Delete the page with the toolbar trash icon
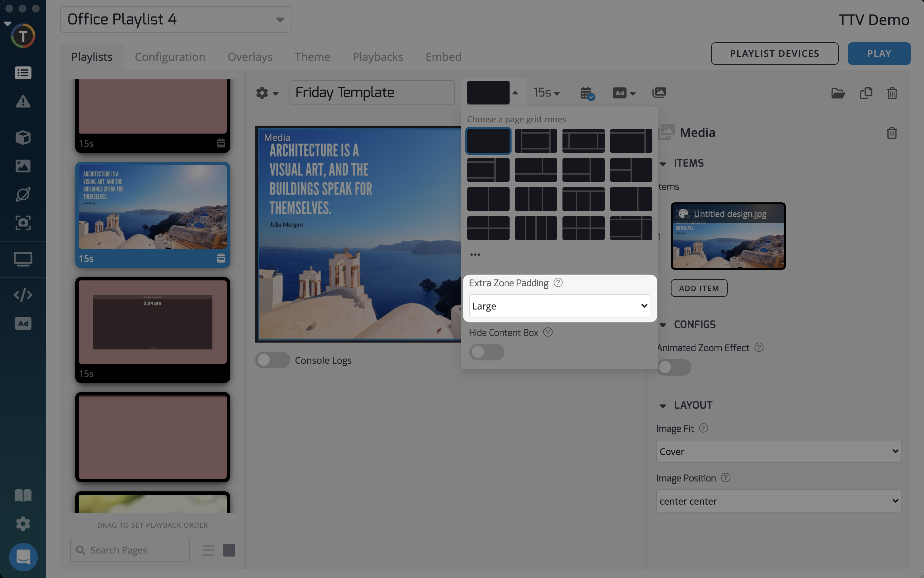Screen dimensions: 924x578 coord(892,93)
